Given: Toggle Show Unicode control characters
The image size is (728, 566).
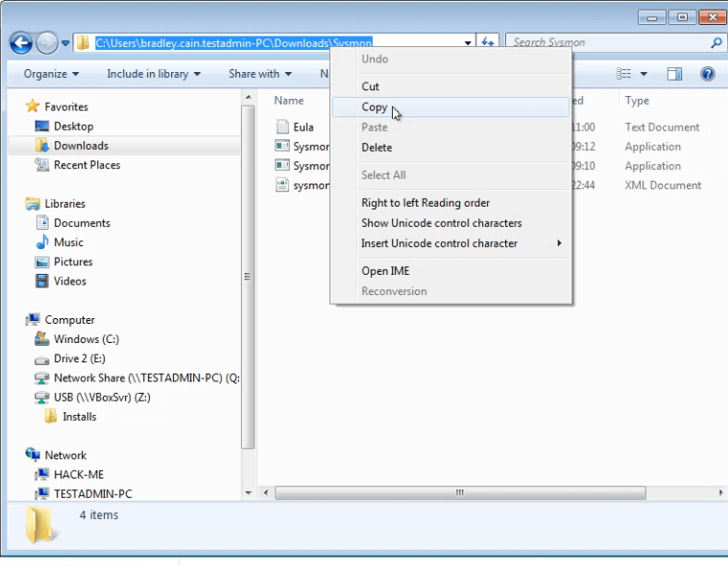Looking at the screenshot, I should (x=441, y=223).
